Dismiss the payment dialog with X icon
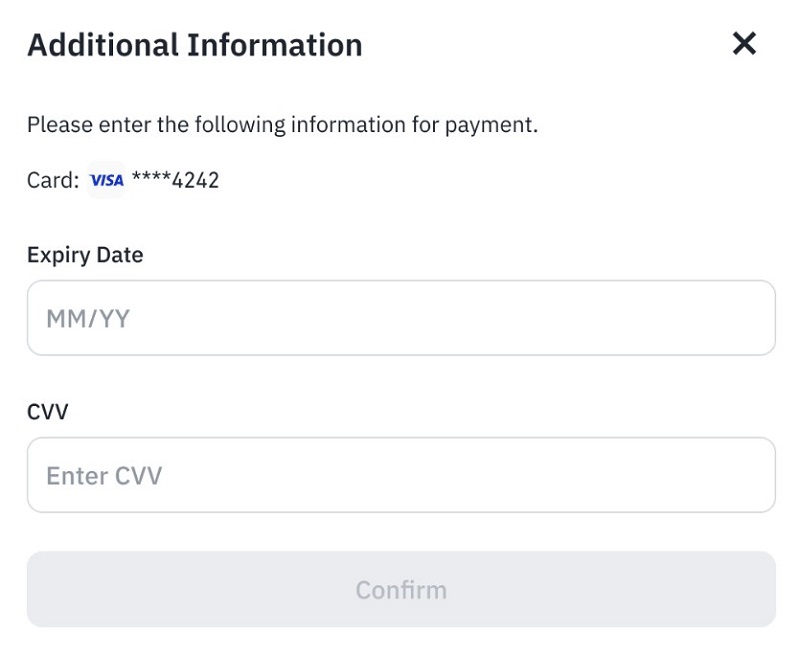800x653 pixels. [x=744, y=43]
